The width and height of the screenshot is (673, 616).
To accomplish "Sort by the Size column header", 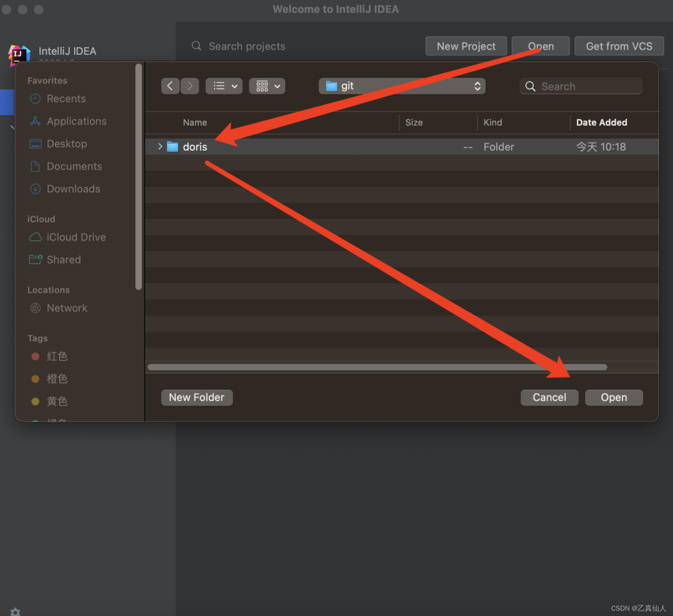I will point(414,123).
